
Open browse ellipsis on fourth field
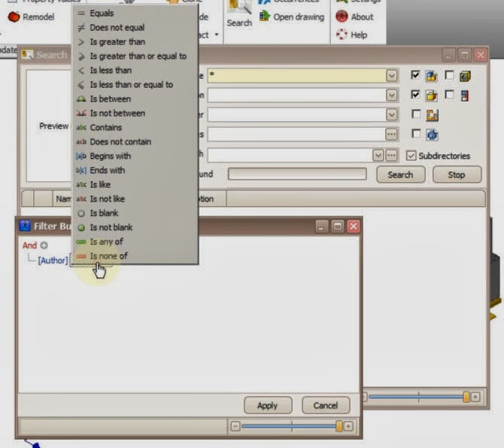(391, 135)
